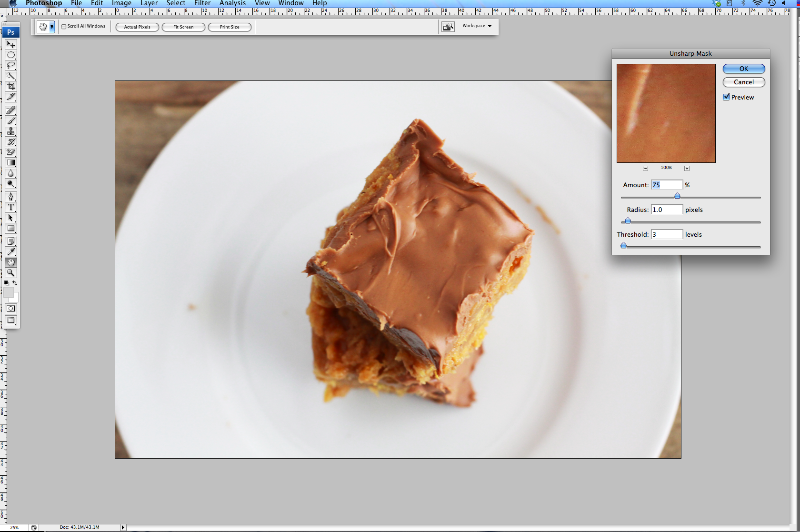Open the Image menu
The width and height of the screenshot is (800, 532).
coord(121,3)
